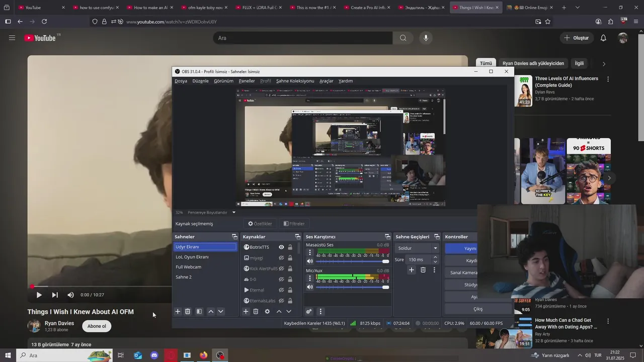Toggle lock on BotrixTTS source

pyautogui.click(x=290, y=247)
